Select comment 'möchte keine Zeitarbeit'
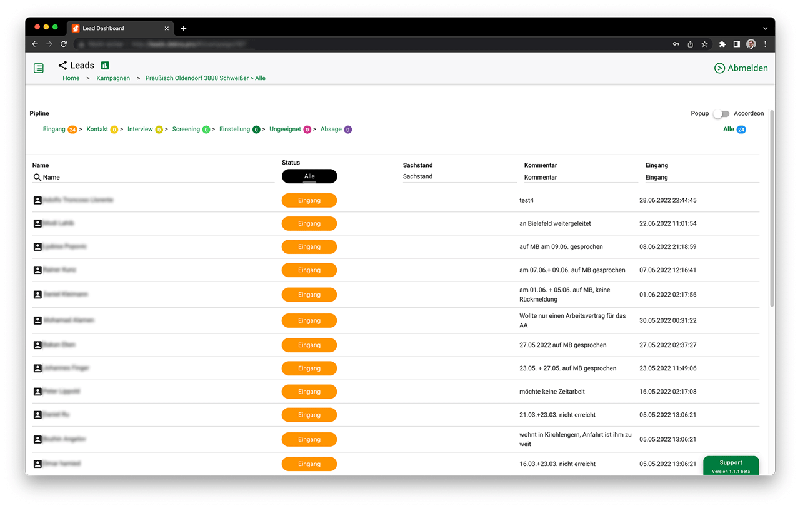The width and height of the screenshot is (800, 508). (552, 392)
